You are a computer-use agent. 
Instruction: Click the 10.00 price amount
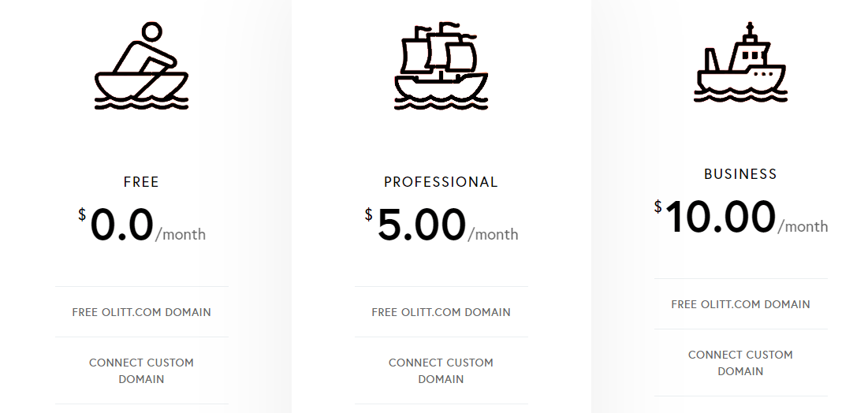click(x=721, y=217)
